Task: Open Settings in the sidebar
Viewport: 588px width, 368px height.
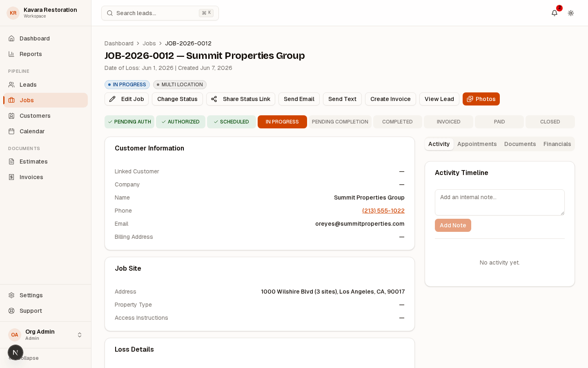Action: pos(46,295)
